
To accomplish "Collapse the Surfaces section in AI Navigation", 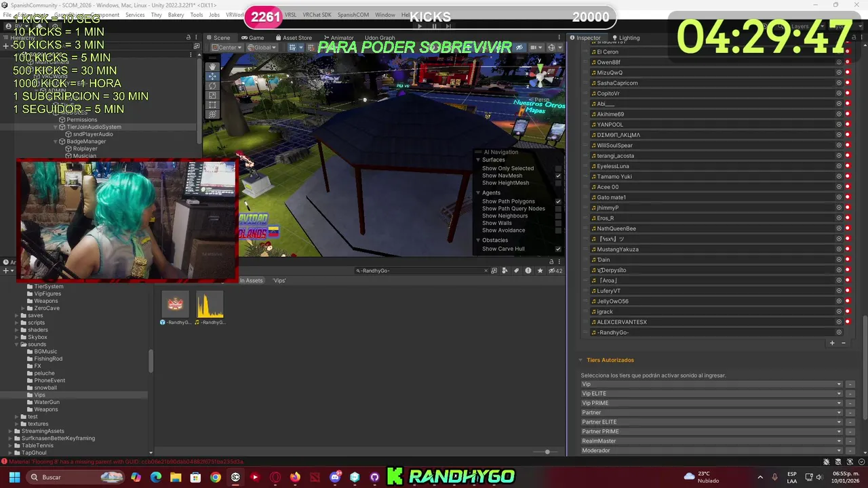I will click(x=478, y=160).
